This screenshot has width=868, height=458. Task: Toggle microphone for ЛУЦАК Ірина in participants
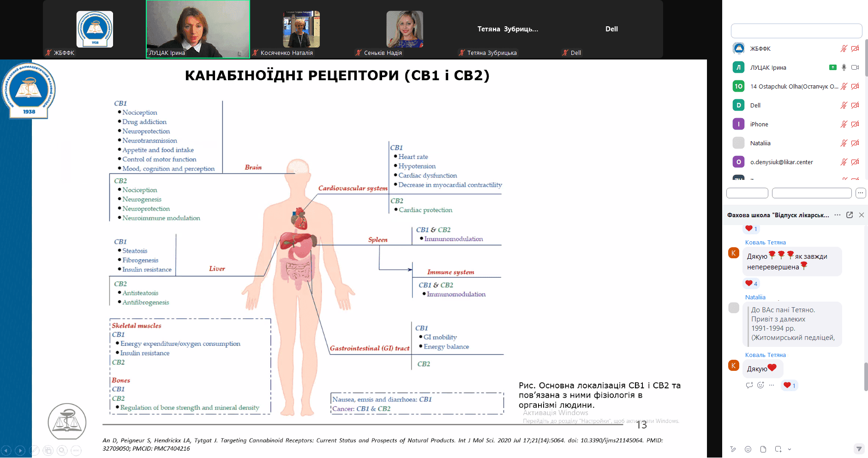(x=844, y=67)
